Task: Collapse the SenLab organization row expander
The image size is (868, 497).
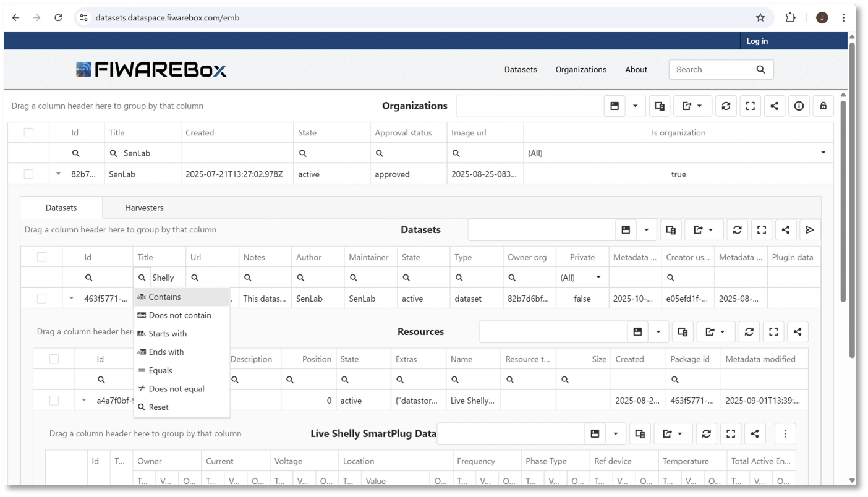Action: [59, 174]
